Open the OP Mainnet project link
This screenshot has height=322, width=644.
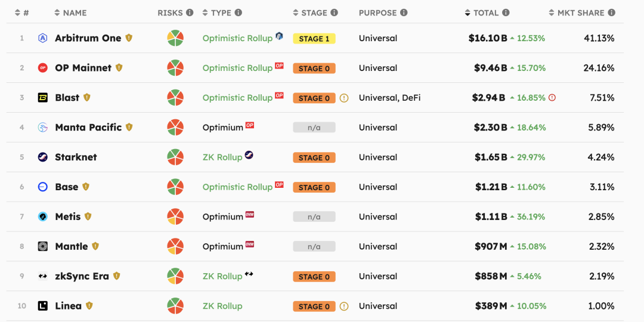tap(83, 68)
